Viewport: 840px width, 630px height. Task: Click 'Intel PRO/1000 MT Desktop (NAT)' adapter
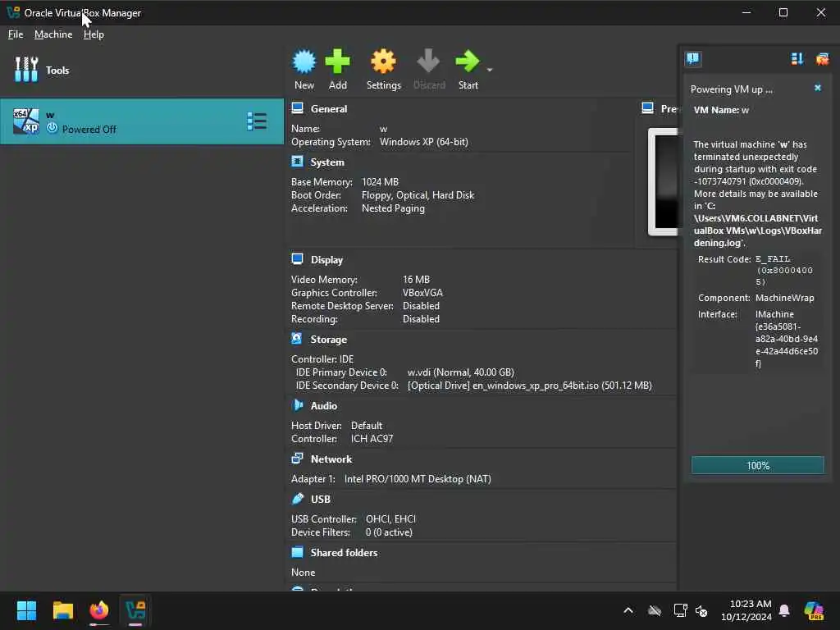pos(418,479)
